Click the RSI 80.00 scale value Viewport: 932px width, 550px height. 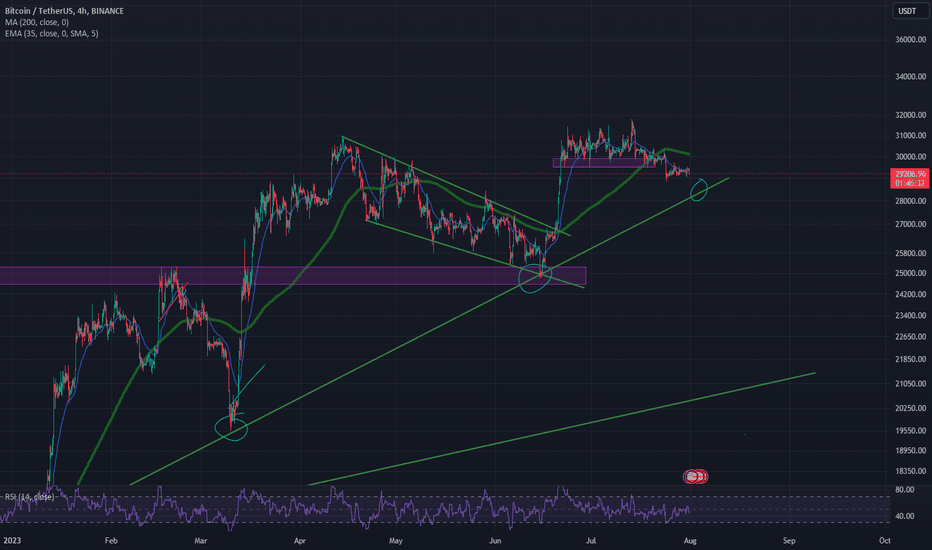905,489
